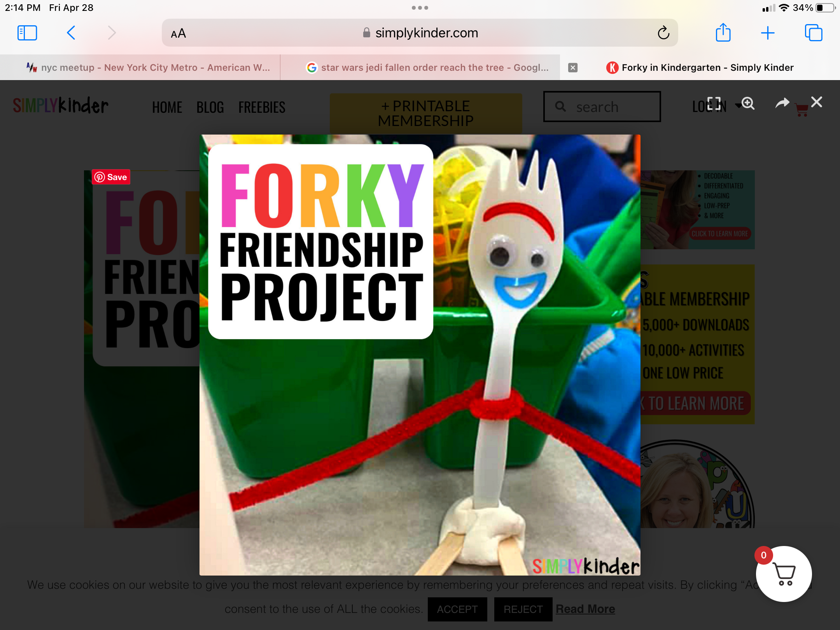Tap the simplykinder.com address bar

point(420,33)
